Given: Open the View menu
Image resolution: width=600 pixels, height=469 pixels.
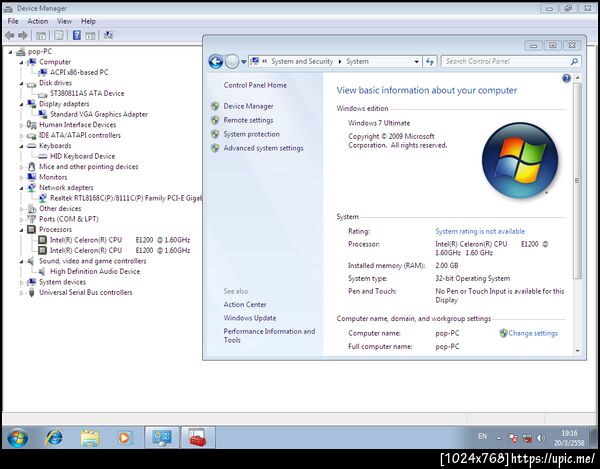Looking at the screenshot, I should coord(64,21).
